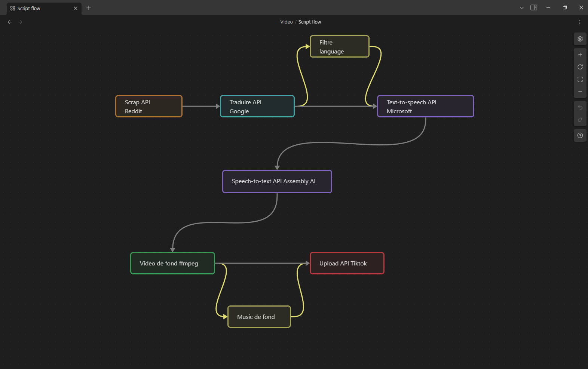Select the Traduire API Google card
The image size is (588, 369).
coord(257,106)
